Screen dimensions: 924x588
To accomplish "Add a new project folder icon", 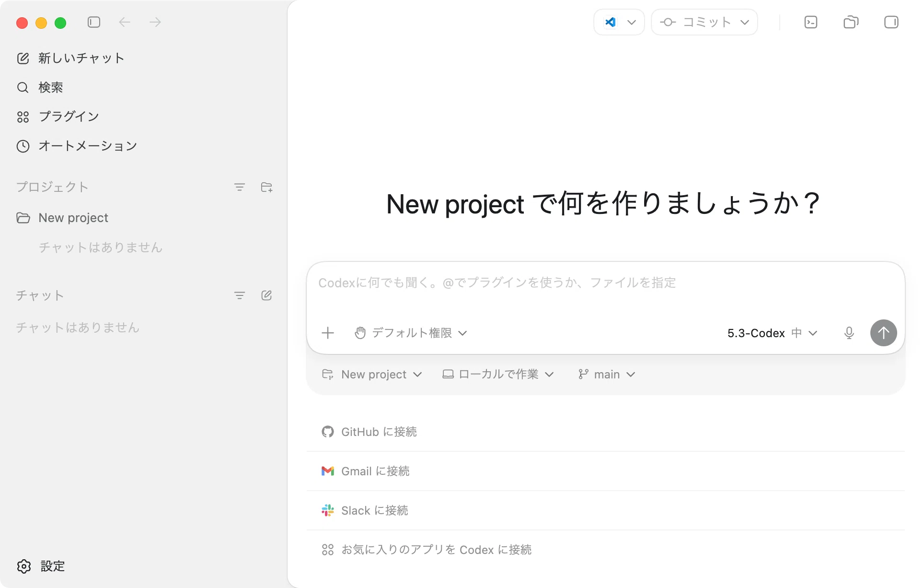I will [x=266, y=187].
